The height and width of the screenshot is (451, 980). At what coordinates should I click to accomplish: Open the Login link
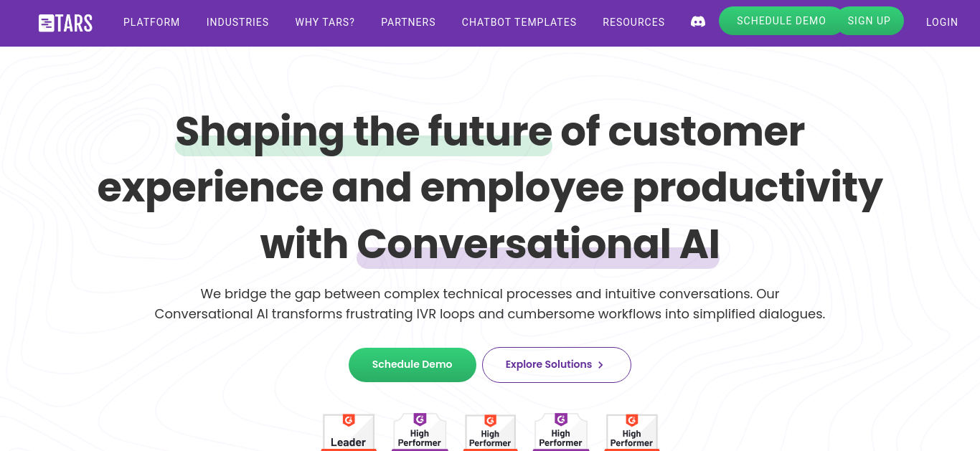tap(942, 22)
